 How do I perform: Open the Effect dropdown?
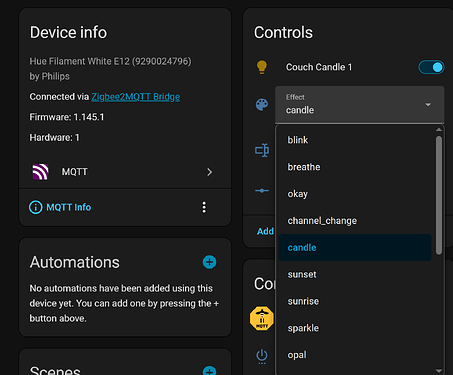[360, 105]
